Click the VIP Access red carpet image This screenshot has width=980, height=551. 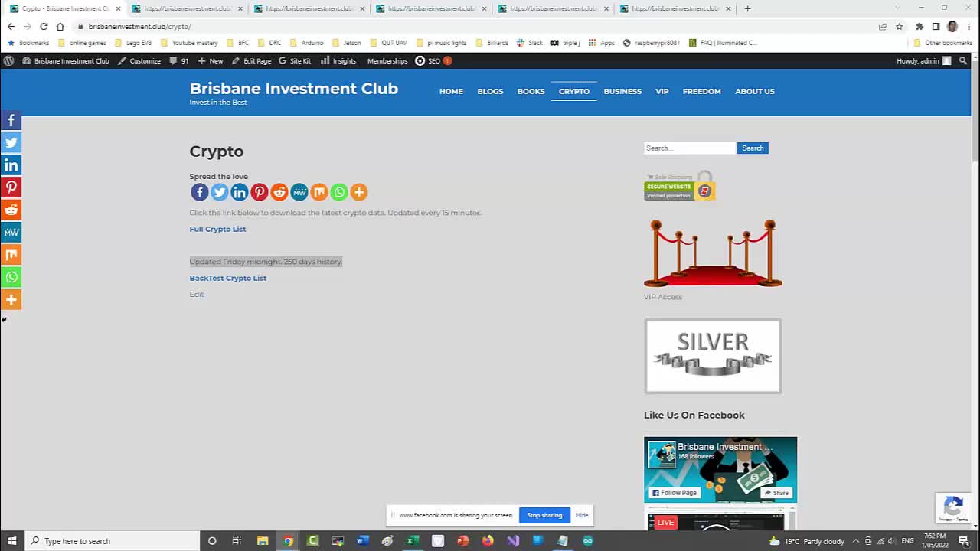pos(713,253)
